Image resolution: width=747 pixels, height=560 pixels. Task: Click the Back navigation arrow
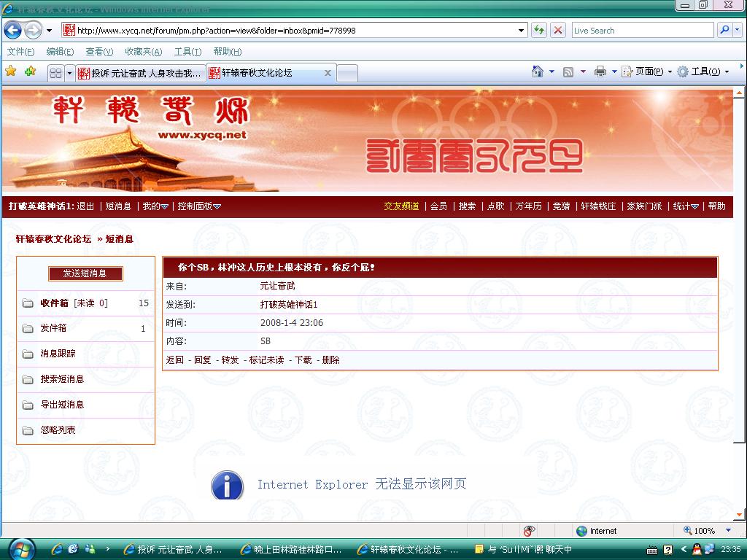[13, 30]
